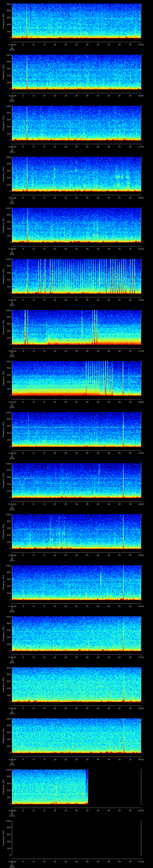Click the 9:29:00 spectrogram with many vertical spikes

tap(77, 276)
